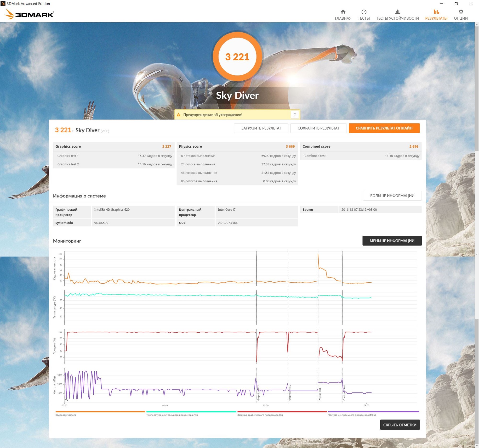The height and width of the screenshot is (448, 479).
Task: Click the time value 2016-12-07 23:12
Action: tap(359, 209)
